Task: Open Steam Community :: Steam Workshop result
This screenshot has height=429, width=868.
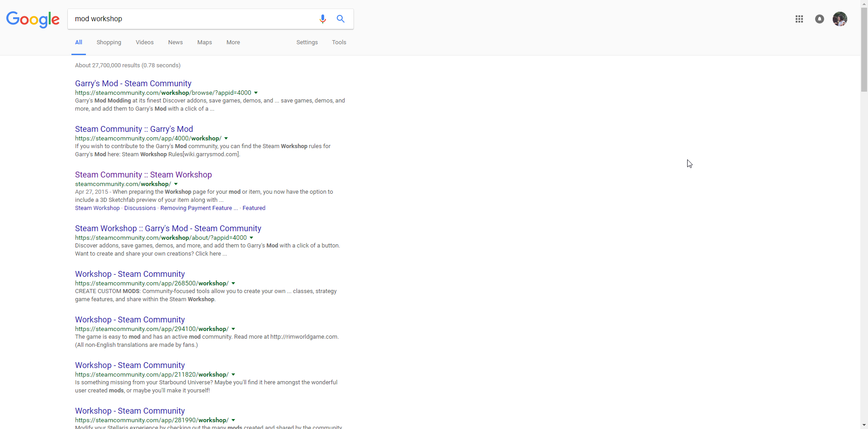Action: (143, 175)
